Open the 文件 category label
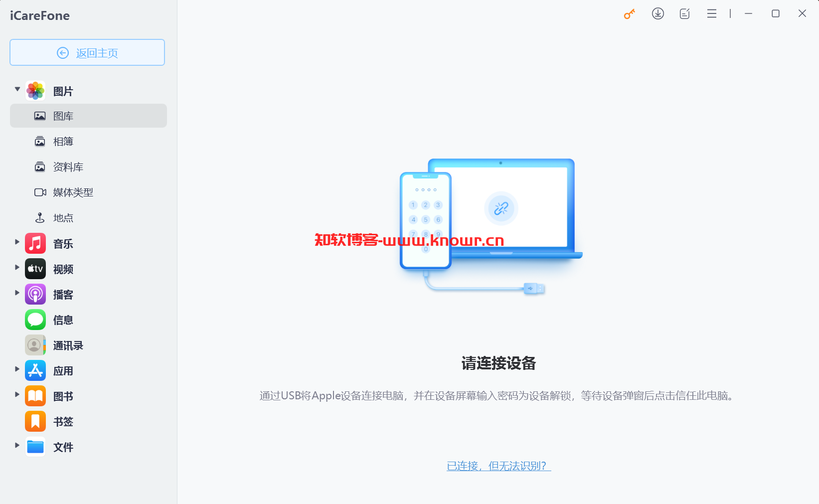Screen dimensions: 819x504 coord(63,447)
